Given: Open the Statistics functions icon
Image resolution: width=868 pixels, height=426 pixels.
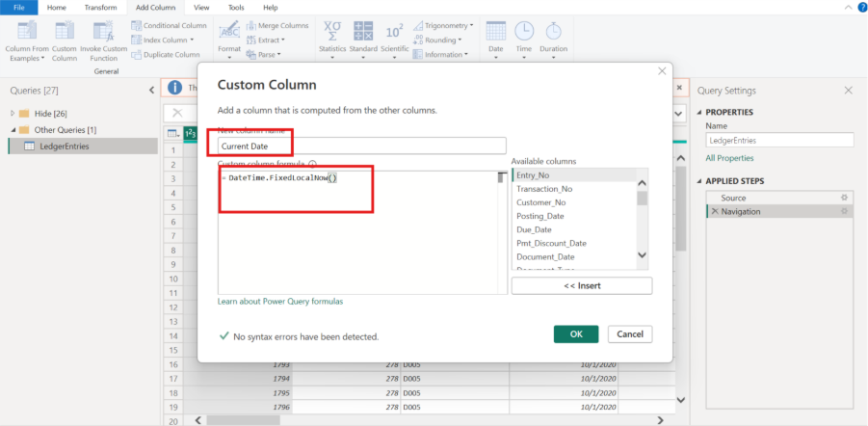Looking at the screenshot, I should 332,30.
